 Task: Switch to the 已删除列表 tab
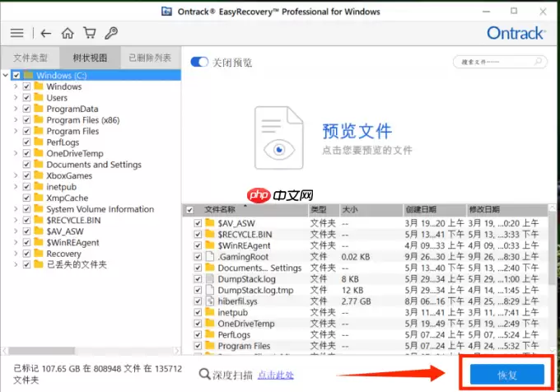[151, 58]
